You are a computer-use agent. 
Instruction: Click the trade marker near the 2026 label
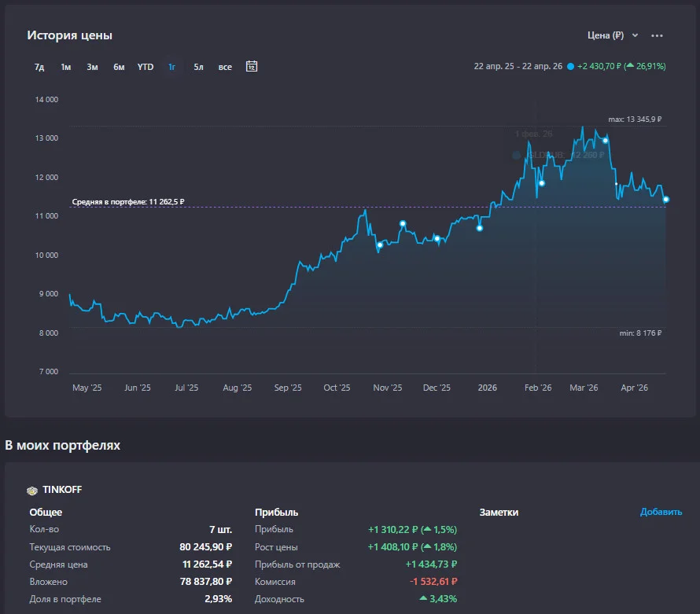[x=480, y=228]
